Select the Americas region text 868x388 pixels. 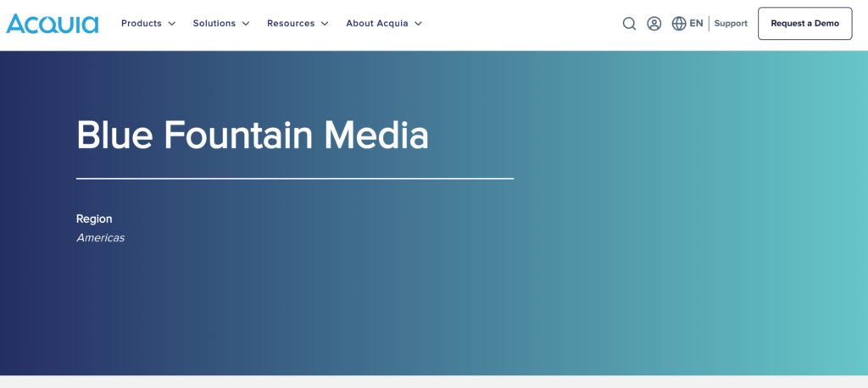(x=100, y=238)
